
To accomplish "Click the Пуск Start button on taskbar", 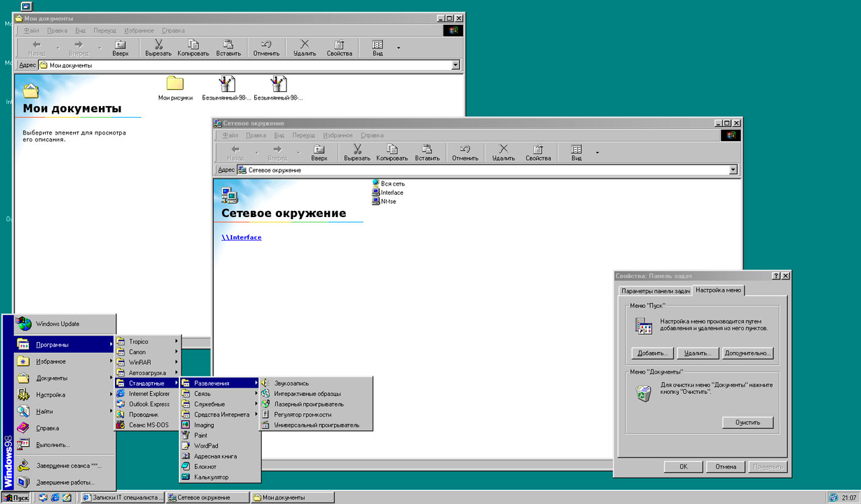I will [x=17, y=497].
